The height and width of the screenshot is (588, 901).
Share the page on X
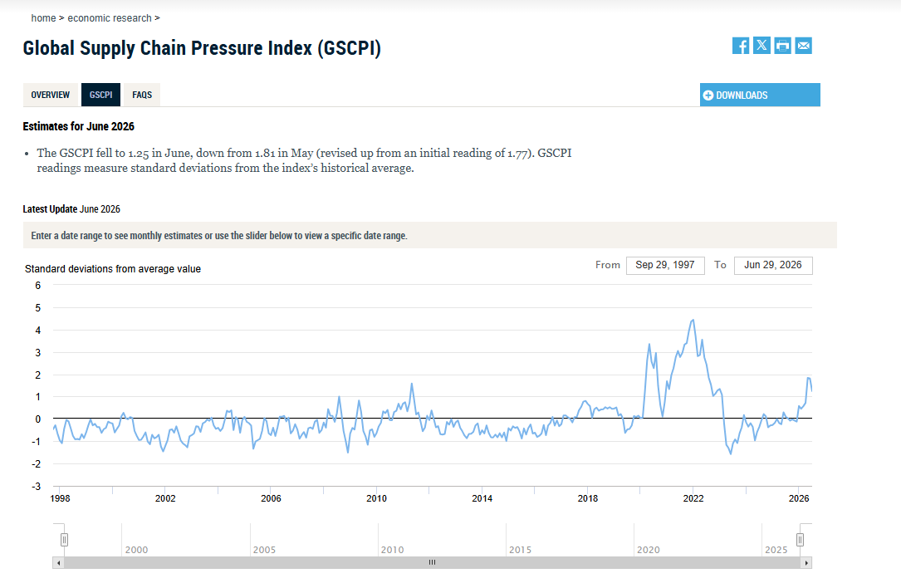pyautogui.click(x=762, y=46)
